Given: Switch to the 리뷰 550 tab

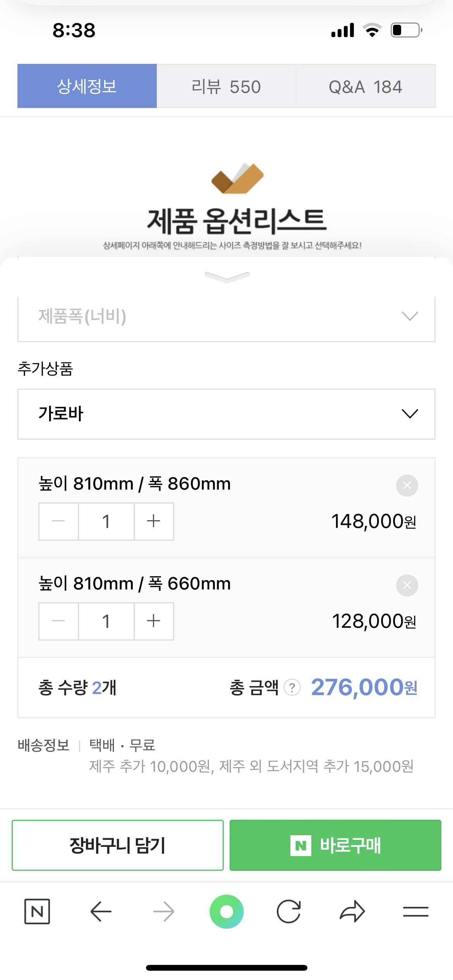Looking at the screenshot, I should pyautogui.click(x=226, y=86).
